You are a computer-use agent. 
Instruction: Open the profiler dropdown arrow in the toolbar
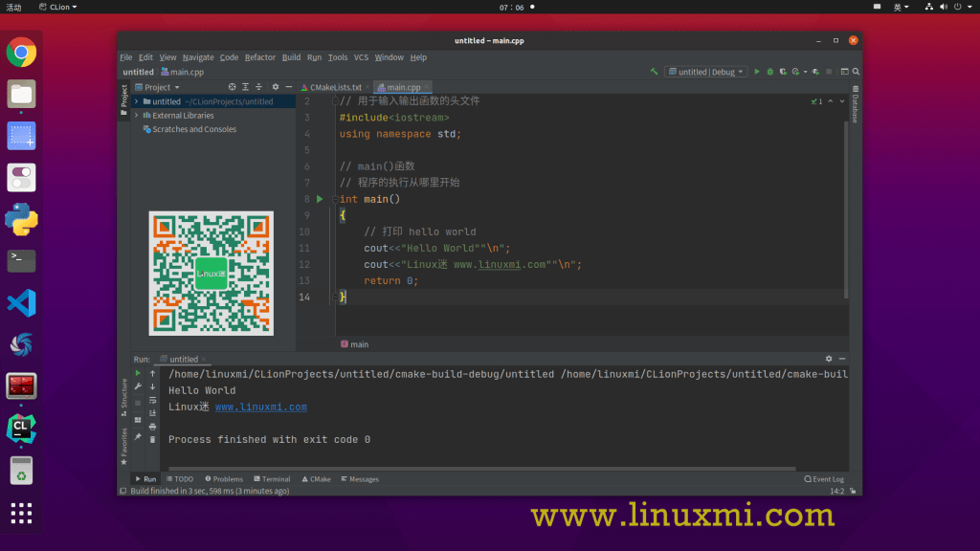(x=805, y=72)
